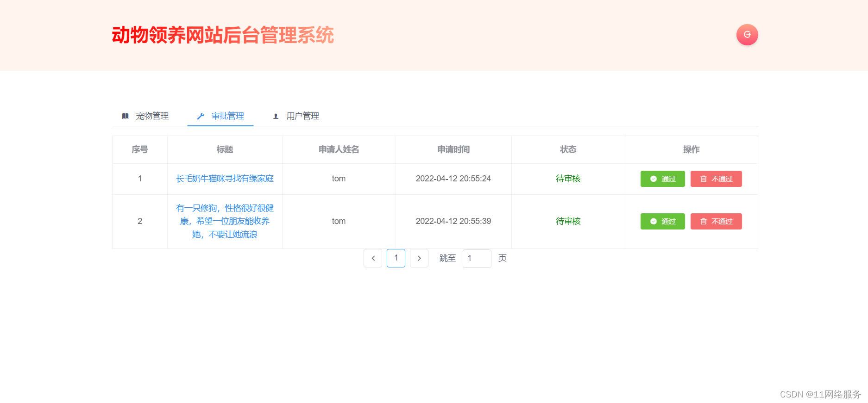Go to next page arrow
The image size is (868, 403).
[419, 258]
